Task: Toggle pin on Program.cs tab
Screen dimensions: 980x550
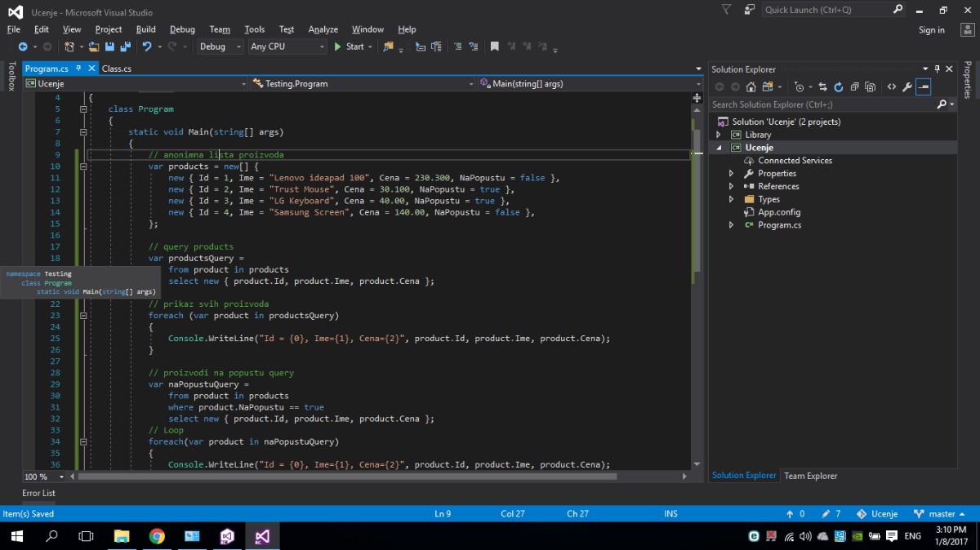Action: (78, 69)
